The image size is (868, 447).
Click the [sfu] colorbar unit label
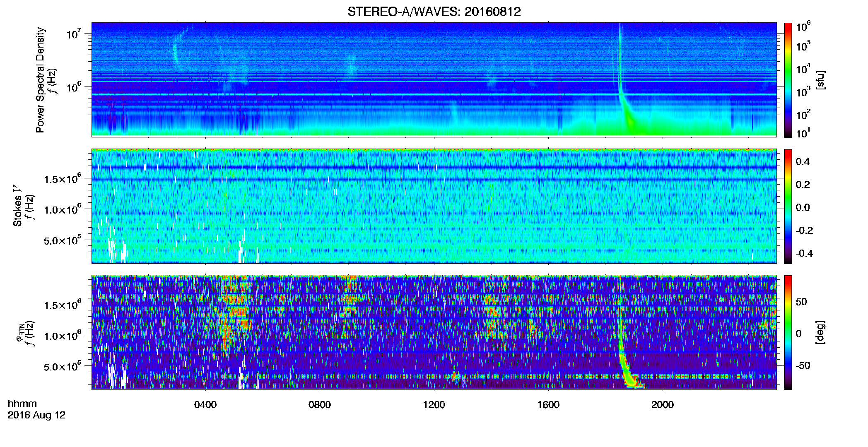820,80
